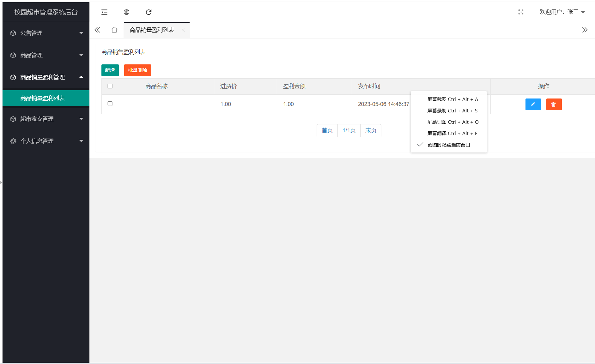Check the select-all checkbox in table header
Image resolution: width=595 pixels, height=364 pixels.
coord(110,86)
